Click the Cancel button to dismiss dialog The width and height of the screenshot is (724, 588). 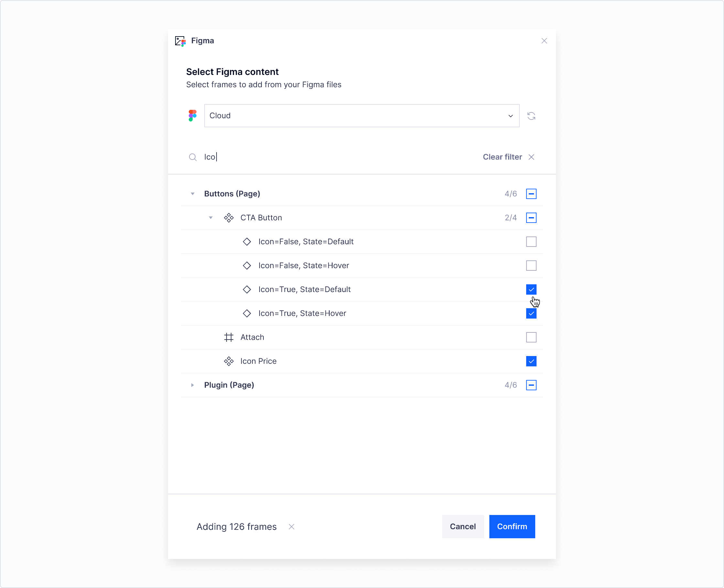[462, 527]
